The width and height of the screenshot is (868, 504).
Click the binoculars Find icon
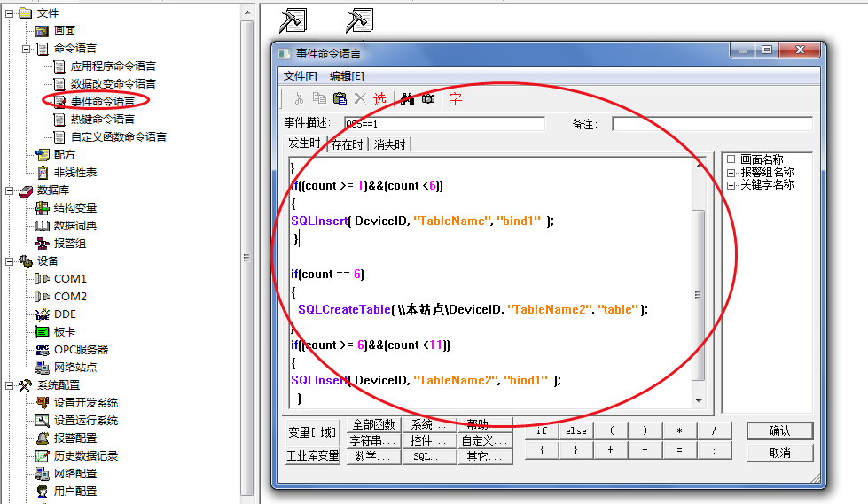[408, 98]
